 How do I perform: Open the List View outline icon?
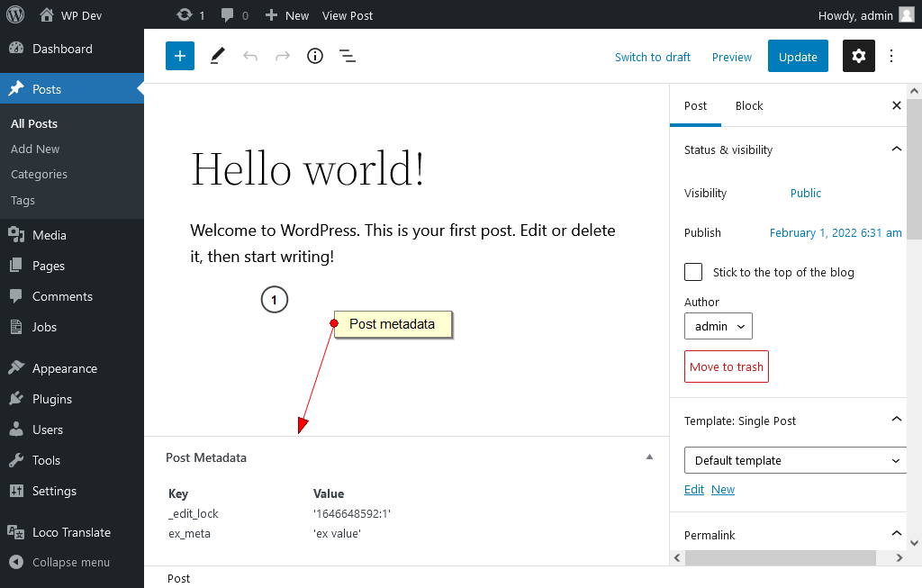click(348, 56)
